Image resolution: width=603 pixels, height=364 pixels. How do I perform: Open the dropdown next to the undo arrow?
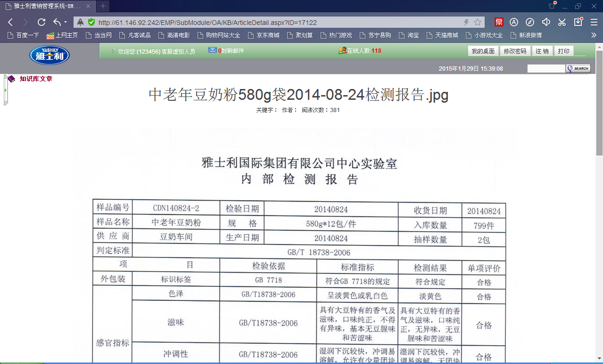click(66, 22)
